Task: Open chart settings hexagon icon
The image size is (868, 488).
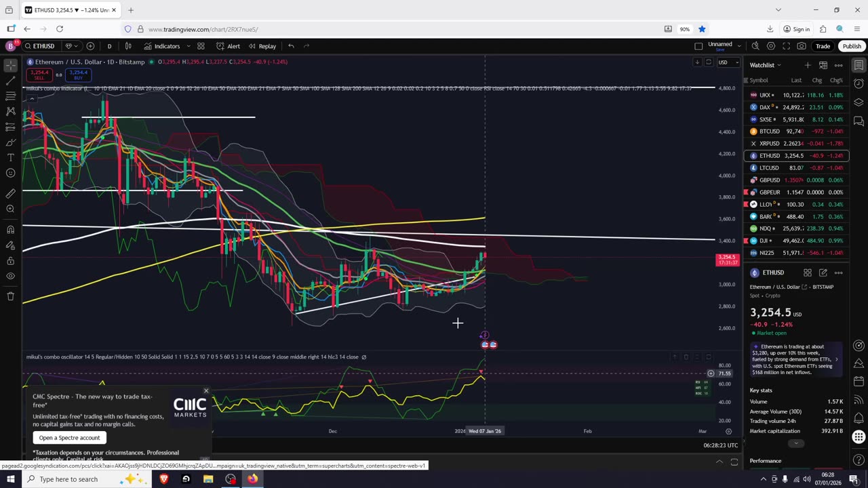Action: pos(771,46)
